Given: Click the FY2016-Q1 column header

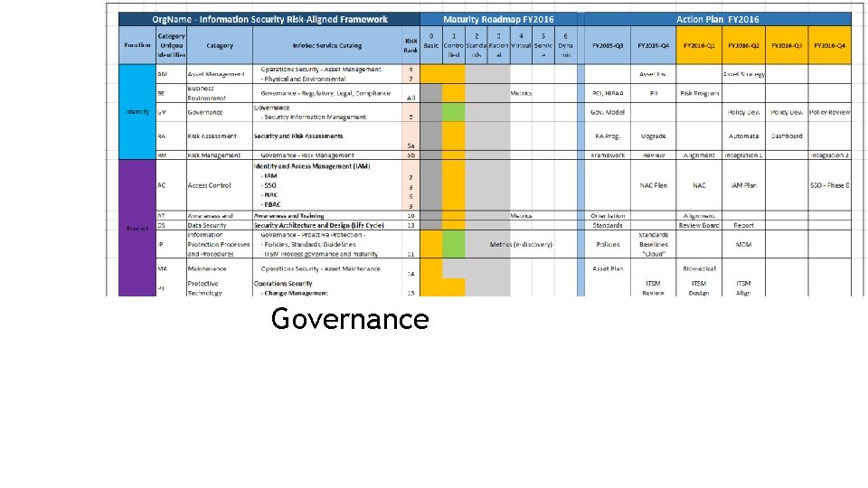Looking at the screenshot, I should [x=699, y=45].
